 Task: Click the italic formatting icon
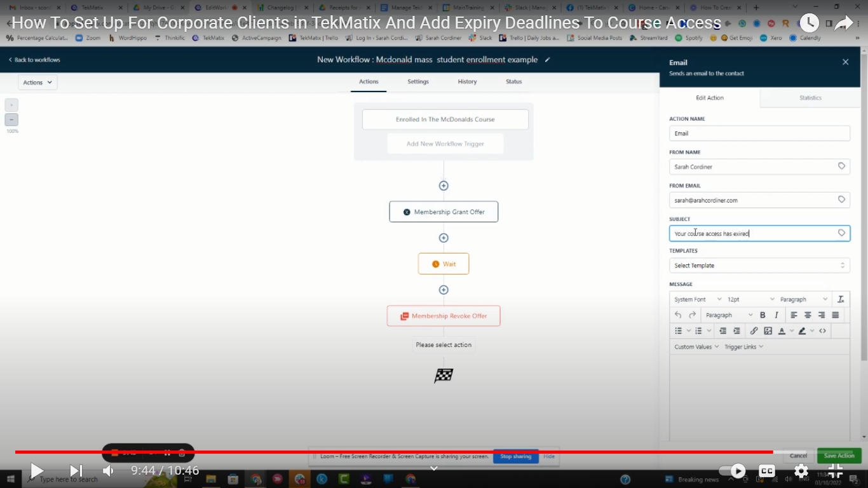[776, 315]
